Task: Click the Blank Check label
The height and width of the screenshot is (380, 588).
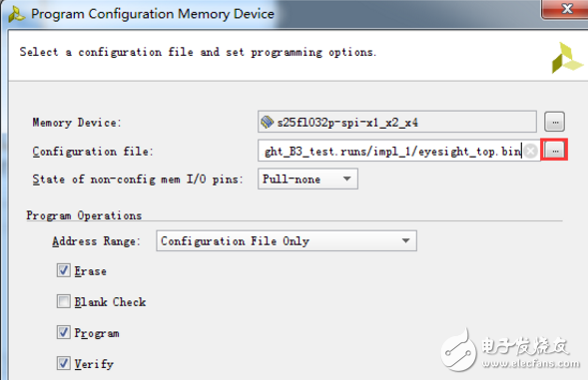Action: 110,301
